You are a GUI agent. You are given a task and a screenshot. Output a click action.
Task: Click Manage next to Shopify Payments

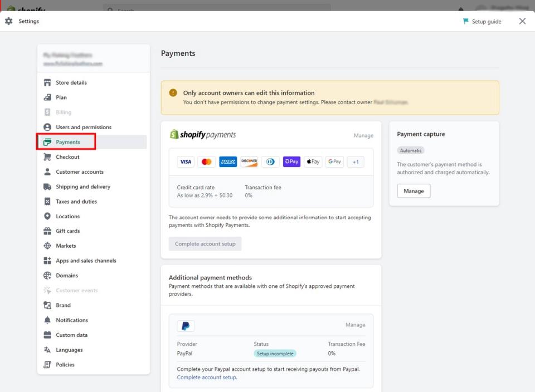(363, 135)
